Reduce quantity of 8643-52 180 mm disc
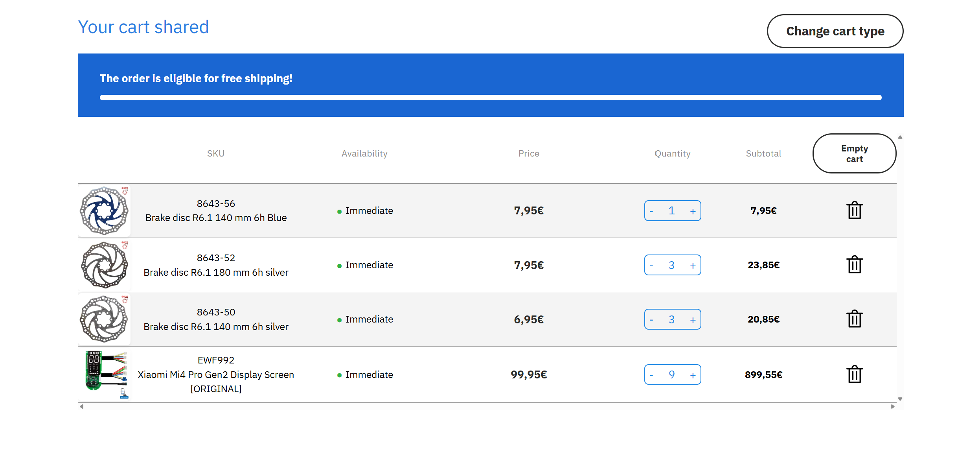The image size is (980, 450). [651, 266]
